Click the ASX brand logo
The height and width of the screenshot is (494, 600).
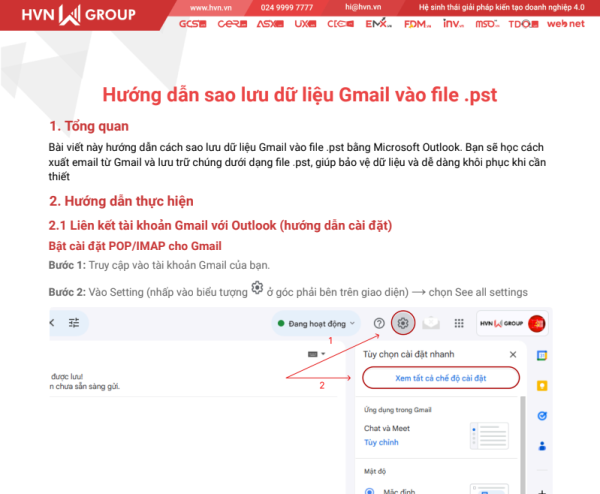tap(270, 24)
